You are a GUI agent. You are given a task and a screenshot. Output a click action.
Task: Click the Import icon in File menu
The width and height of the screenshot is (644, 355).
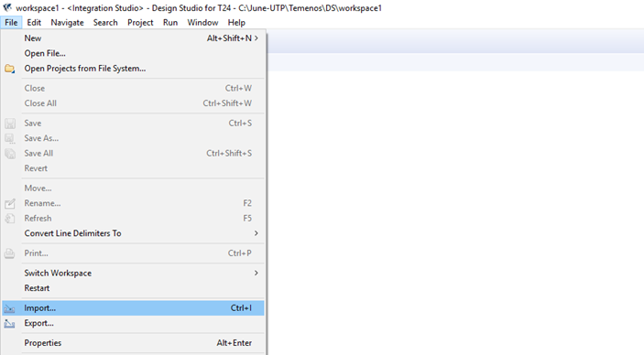[10, 308]
